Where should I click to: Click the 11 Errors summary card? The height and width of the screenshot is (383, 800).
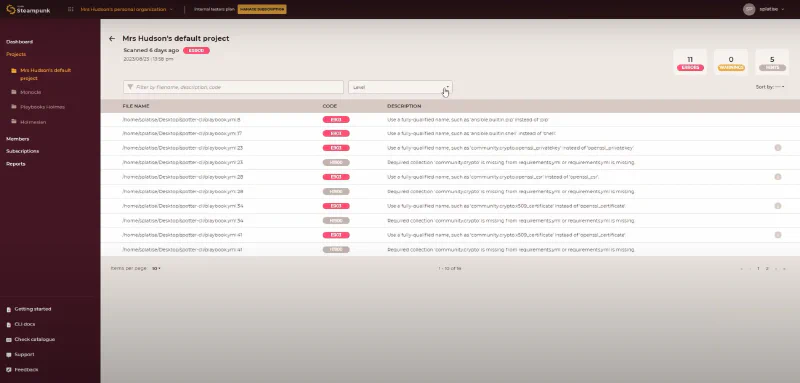690,62
